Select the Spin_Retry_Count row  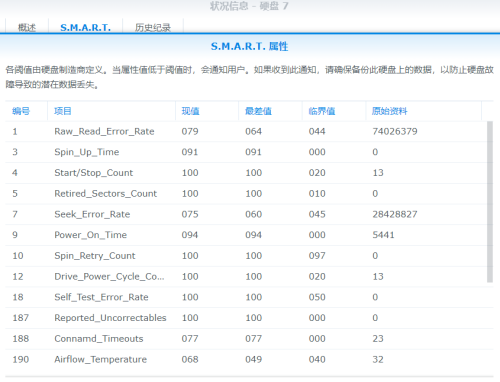pyautogui.click(x=246, y=256)
